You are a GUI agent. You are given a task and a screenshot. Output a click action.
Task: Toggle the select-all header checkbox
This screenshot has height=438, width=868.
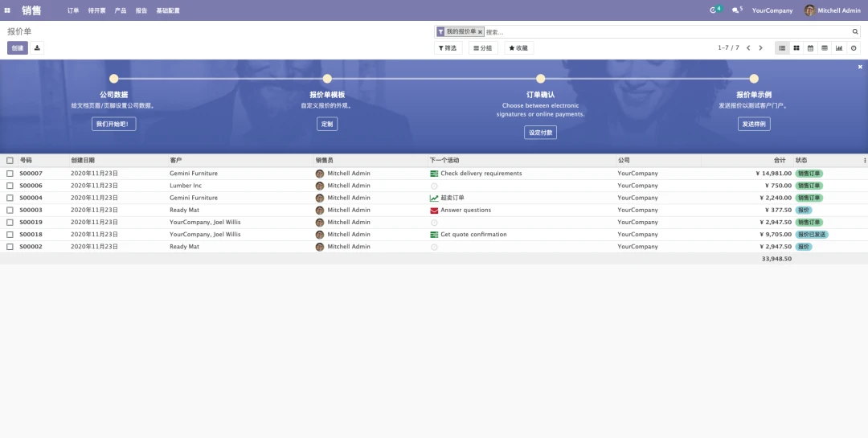click(x=10, y=161)
